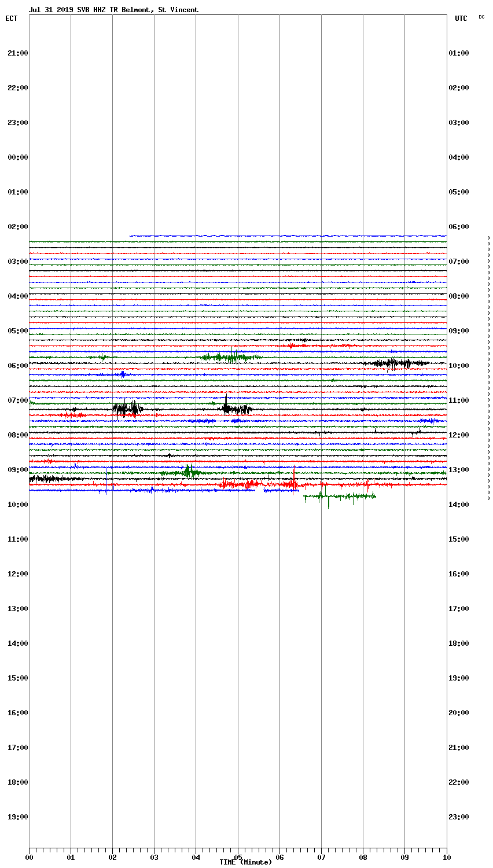Select the 13:00 label on UTC axis
The height and width of the screenshot is (868, 493).
click(459, 470)
